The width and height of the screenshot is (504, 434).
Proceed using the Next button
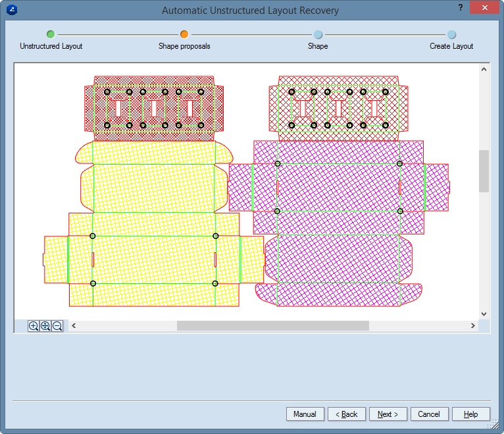tap(388, 414)
